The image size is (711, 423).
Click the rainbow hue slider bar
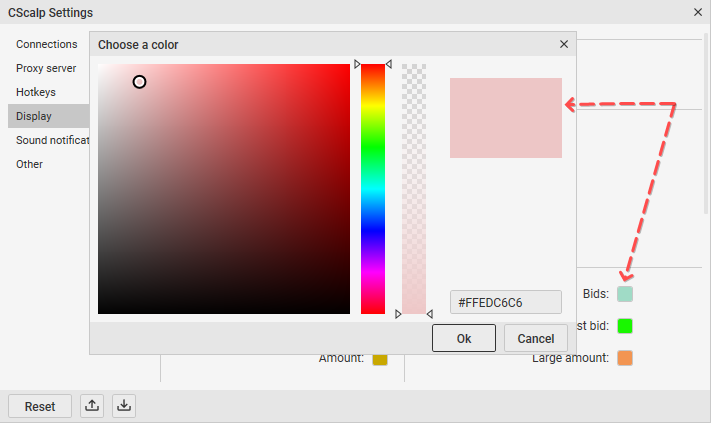[373, 189]
